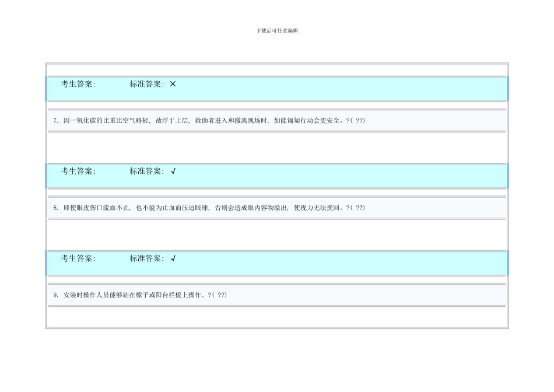Click 标准答案 label below question 7

[147, 171]
